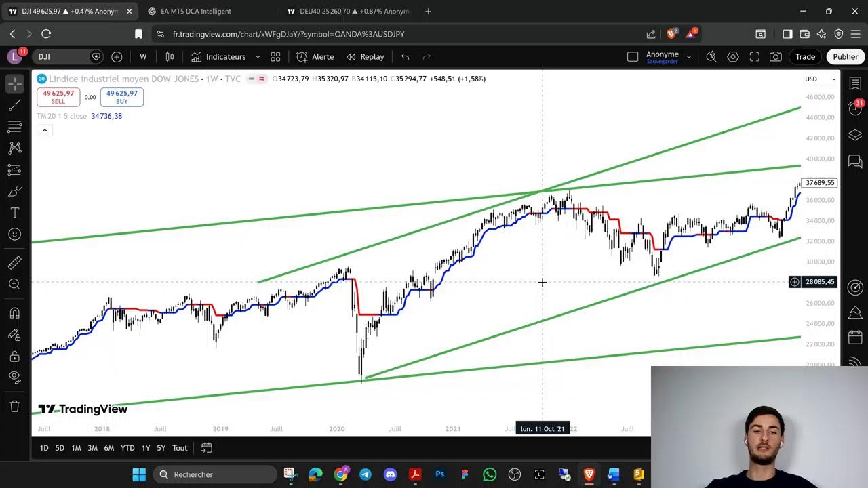Open the watchlist panel icon
The width and height of the screenshot is (868, 488).
coord(855,84)
